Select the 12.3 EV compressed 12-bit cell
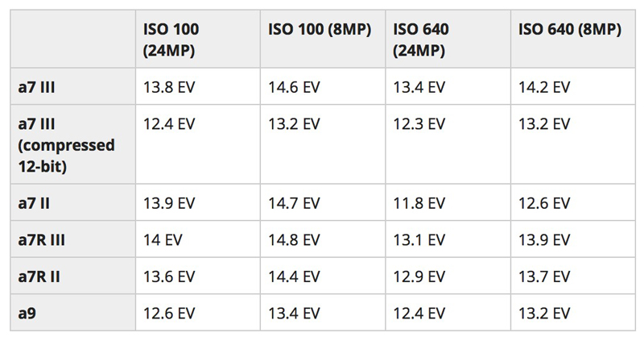 click(x=448, y=144)
